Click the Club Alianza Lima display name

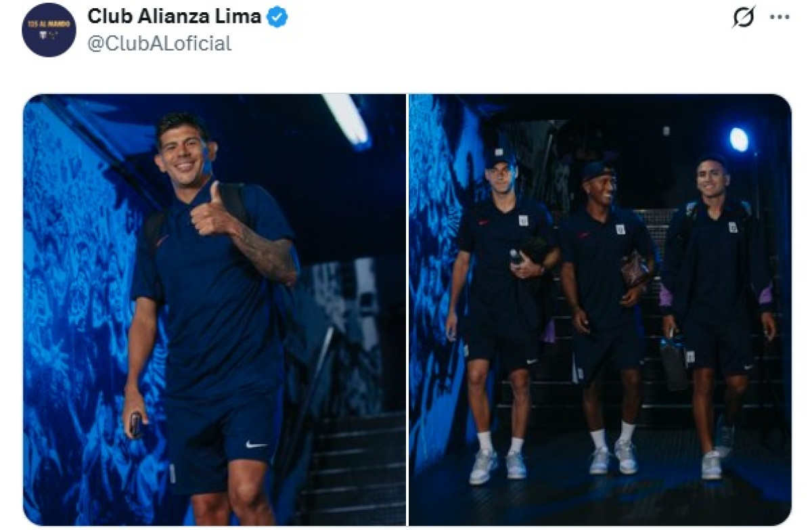click(x=175, y=17)
